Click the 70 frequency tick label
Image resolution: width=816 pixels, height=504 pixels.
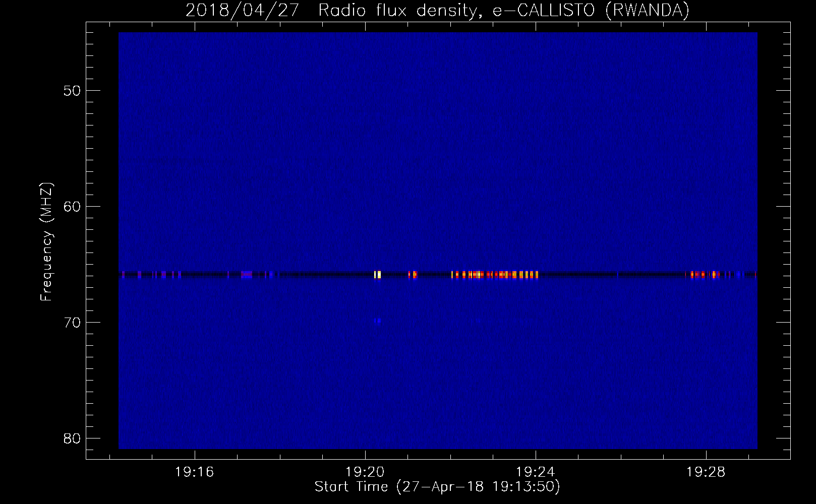72,323
